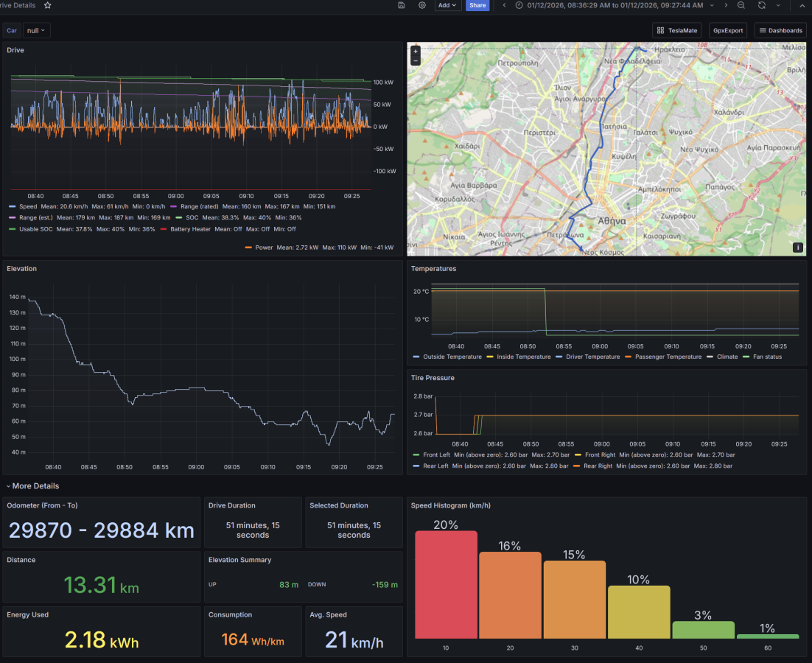Show map attribution info icon

point(797,248)
